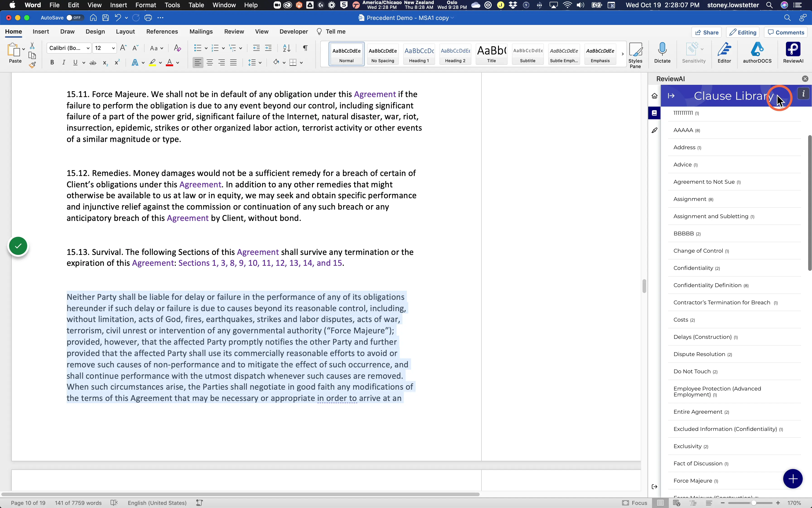Click the Format Painter brush icon
Viewport: 812px width, 508px height.
[33, 65]
